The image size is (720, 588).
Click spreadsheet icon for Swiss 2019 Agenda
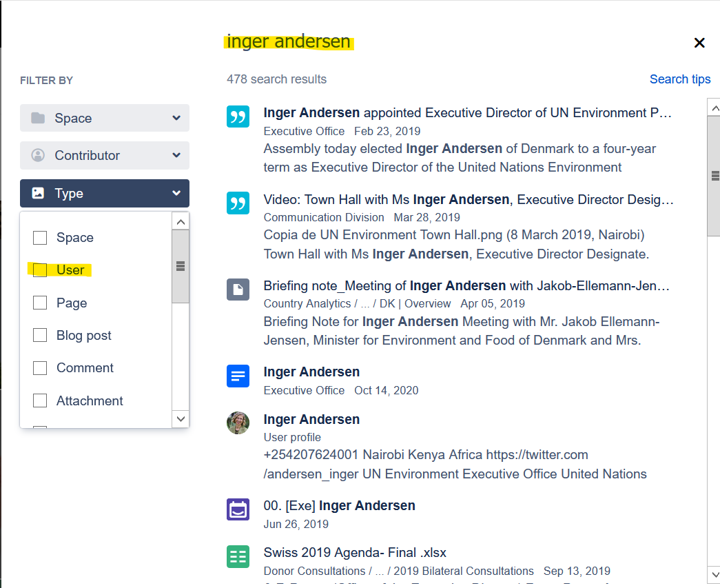pyautogui.click(x=238, y=556)
